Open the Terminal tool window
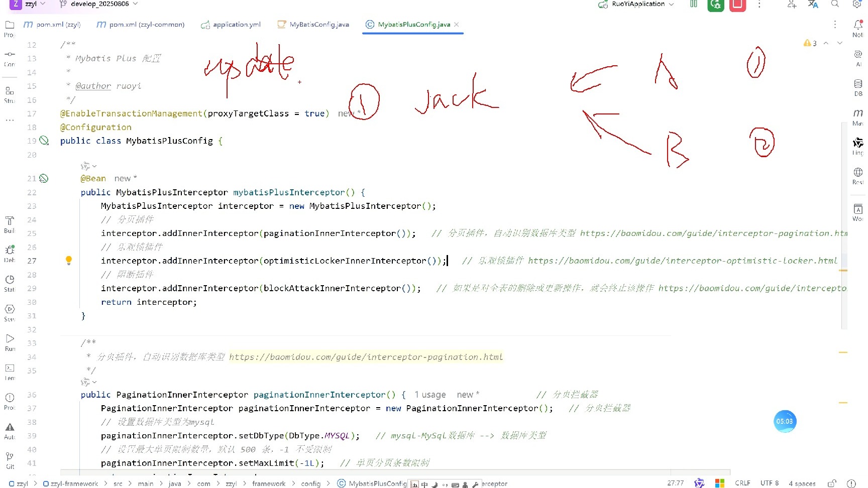 tap(10, 368)
